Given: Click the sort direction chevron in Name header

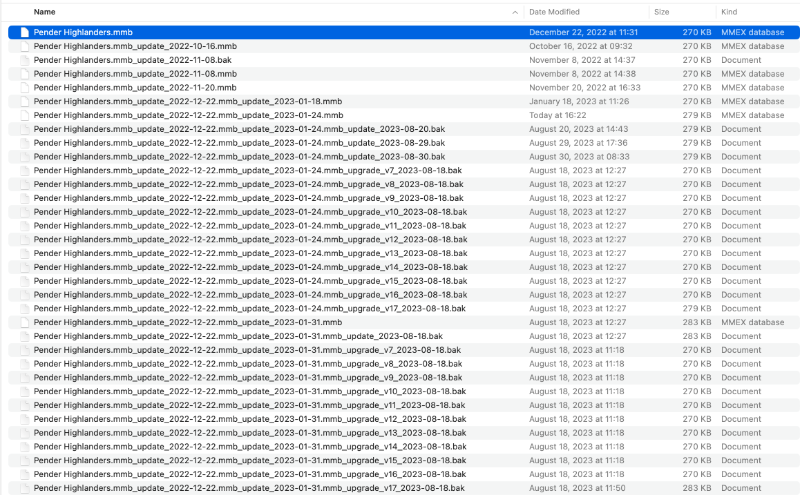Looking at the screenshot, I should (x=515, y=12).
